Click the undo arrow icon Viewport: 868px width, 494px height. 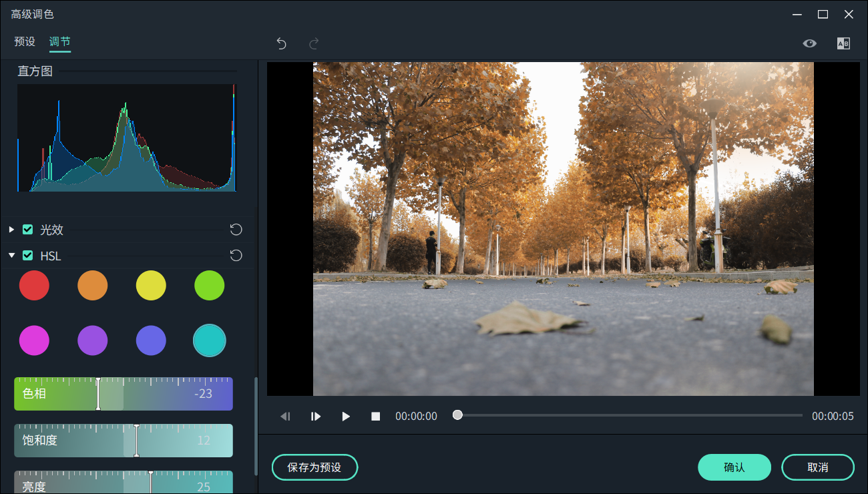[x=281, y=43]
